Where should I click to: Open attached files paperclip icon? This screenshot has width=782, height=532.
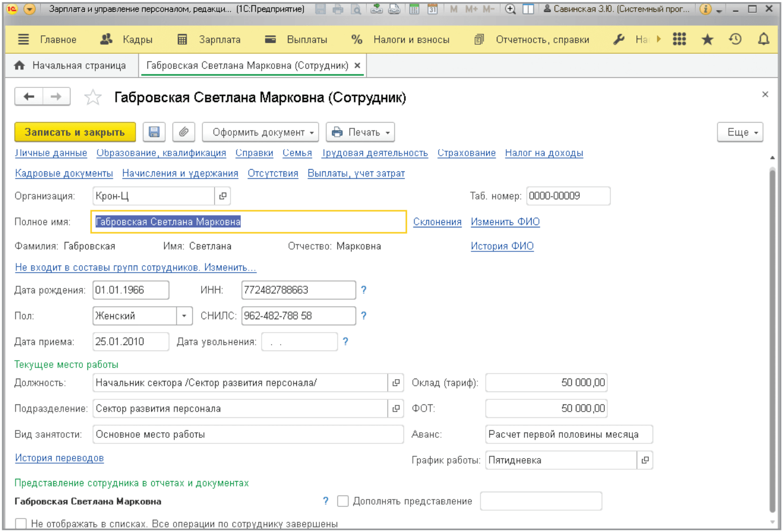[x=183, y=132]
